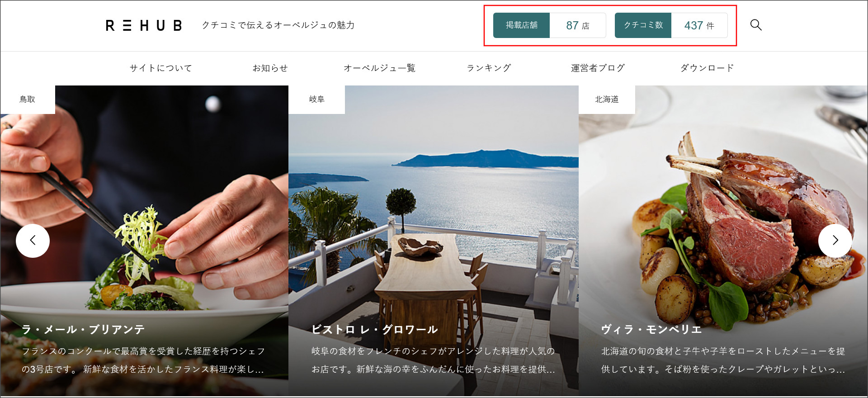Screen dimensions: 868x398
Task: Open 運営者ブログ page
Action: (x=598, y=68)
